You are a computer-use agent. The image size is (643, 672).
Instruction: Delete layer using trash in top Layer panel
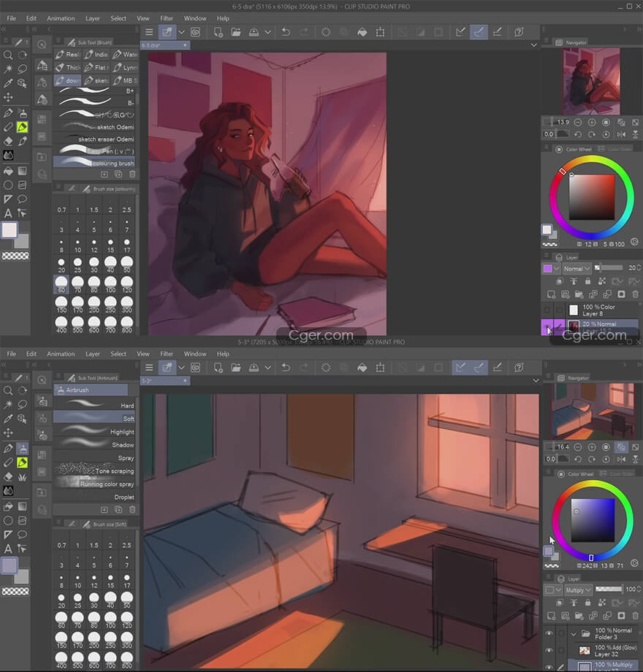coord(635,294)
